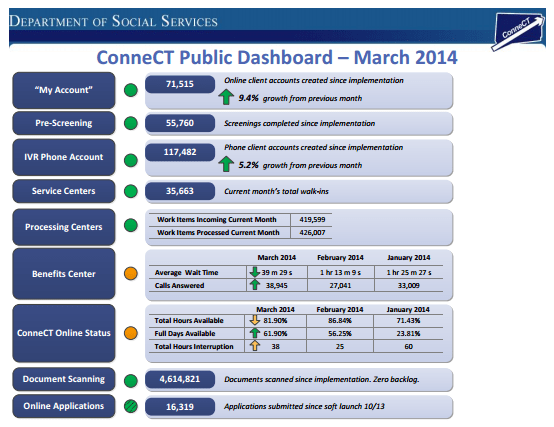Screen dimensions: 554x427
Task: Select the IVR Phone Account button
Action: (x=64, y=157)
